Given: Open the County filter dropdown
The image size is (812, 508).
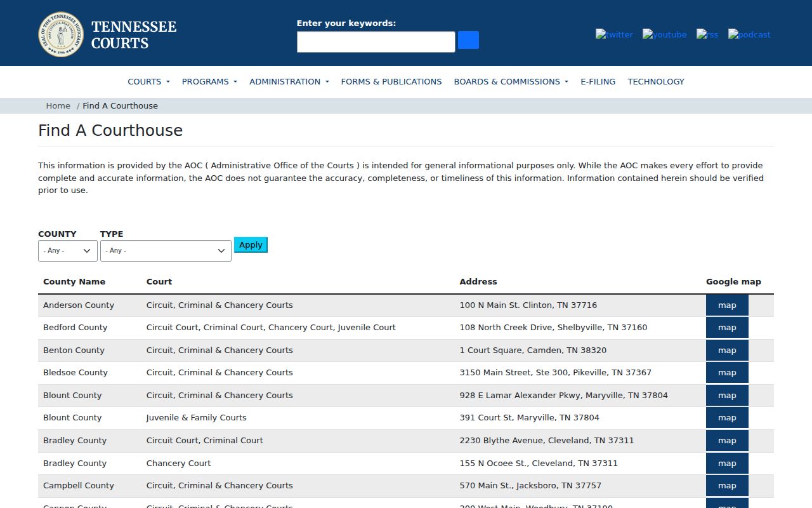Looking at the screenshot, I should pyautogui.click(x=68, y=251).
